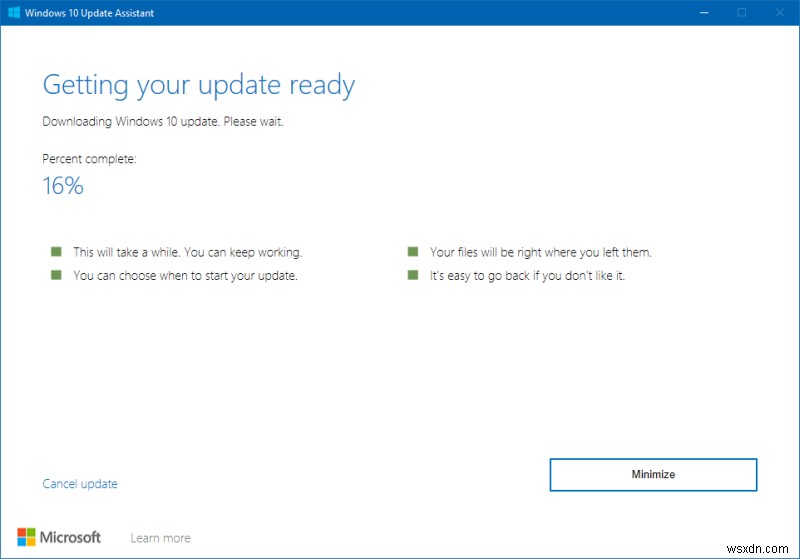Click "It's easy to go back" text
This screenshot has height=559, width=800.
527,275
